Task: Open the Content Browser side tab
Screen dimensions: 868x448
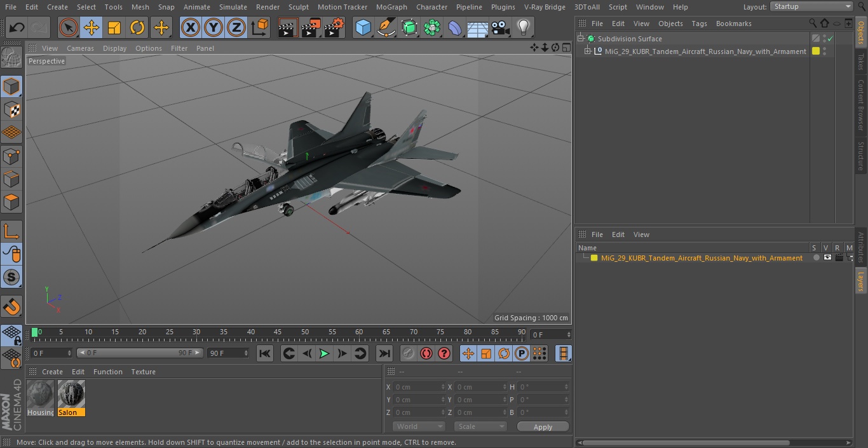Action: point(861,105)
